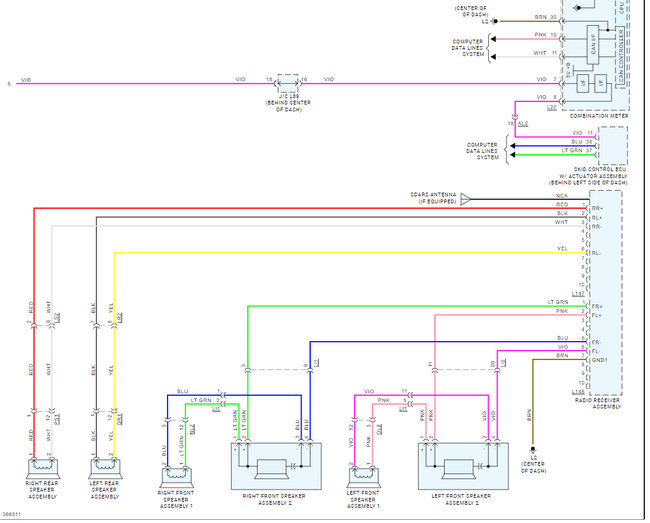The width and height of the screenshot is (650, 523).
Task: Click the "FR+" terminal on the radio receiver
Action: click(x=597, y=307)
